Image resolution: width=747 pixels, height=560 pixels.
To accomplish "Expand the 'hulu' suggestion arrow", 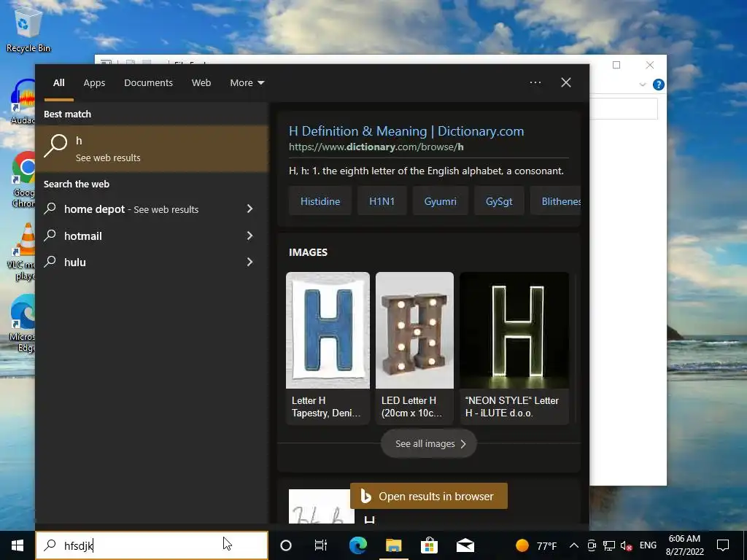I will [x=249, y=262].
